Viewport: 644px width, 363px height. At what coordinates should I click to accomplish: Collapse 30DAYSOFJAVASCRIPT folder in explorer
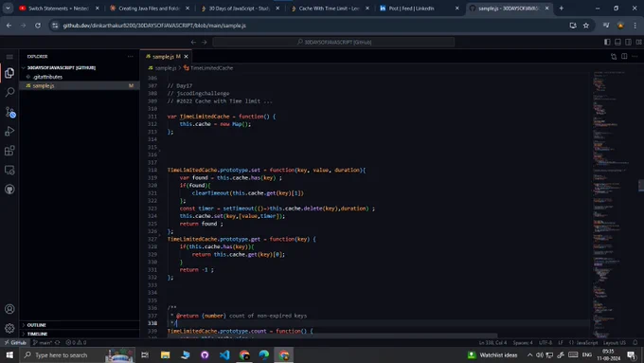pos(80,67)
